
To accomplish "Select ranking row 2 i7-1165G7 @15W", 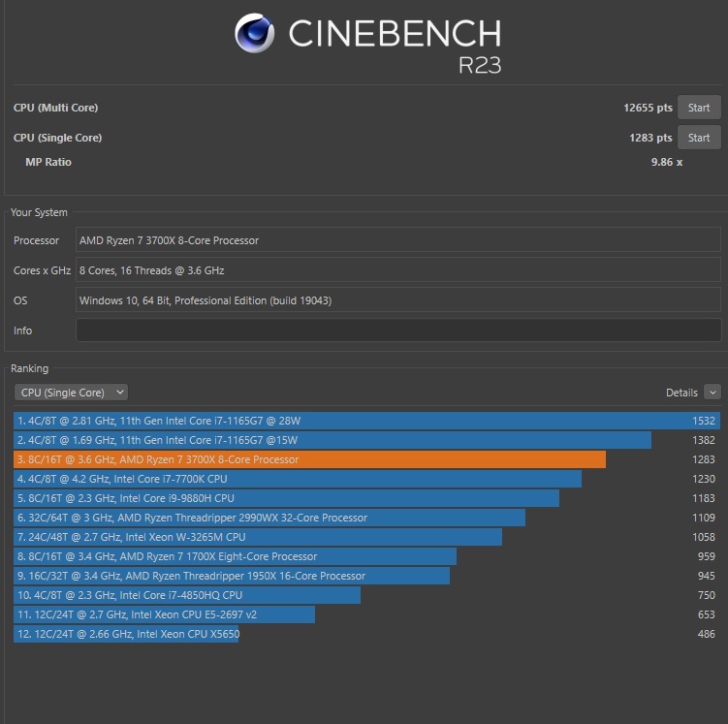I will pos(366,440).
